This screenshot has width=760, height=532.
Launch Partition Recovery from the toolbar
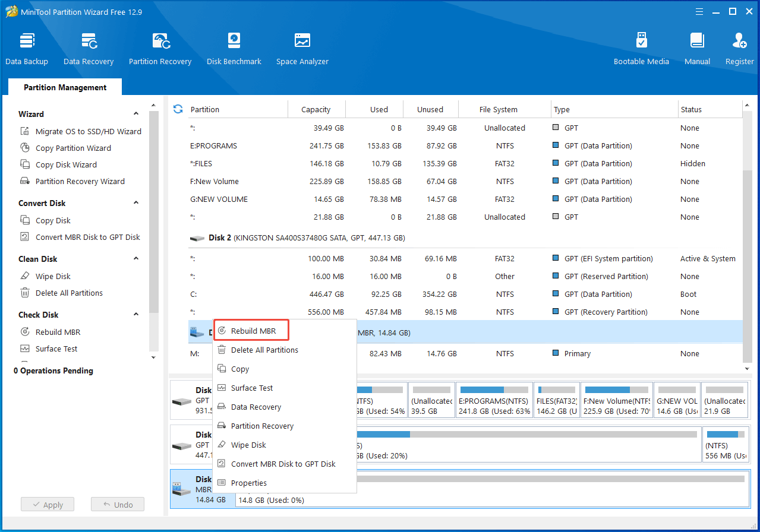[x=160, y=49]
